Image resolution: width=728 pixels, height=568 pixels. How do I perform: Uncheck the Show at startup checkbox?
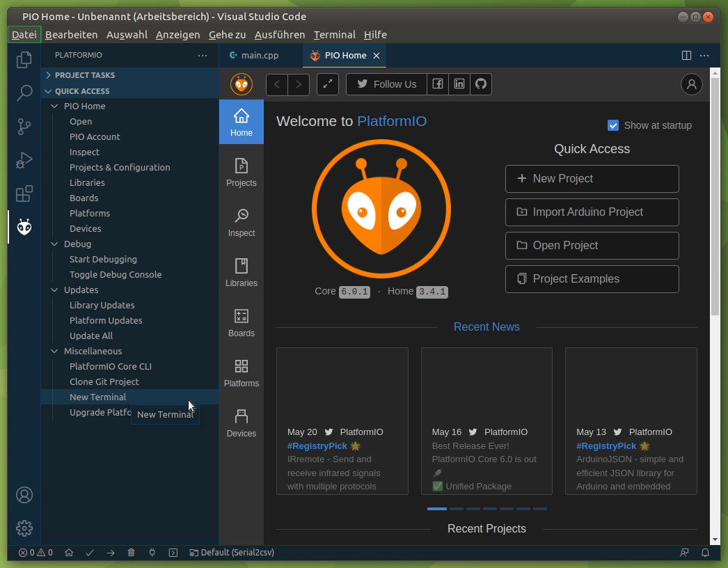coord(613,125)
